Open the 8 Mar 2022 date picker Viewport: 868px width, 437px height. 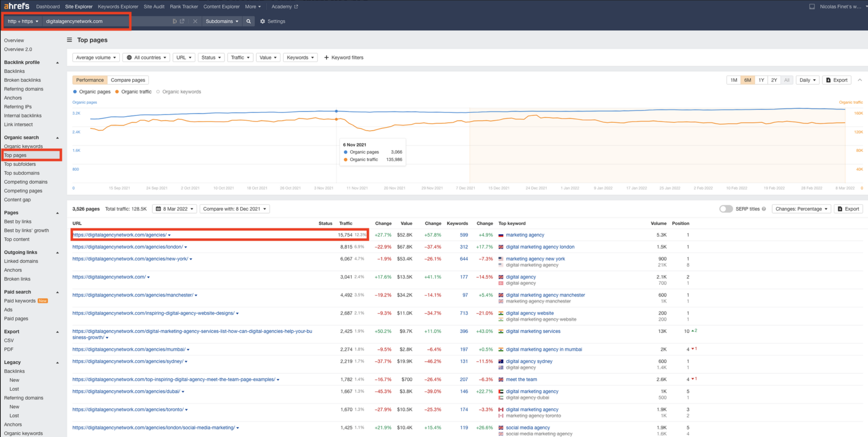coord(174,209)
